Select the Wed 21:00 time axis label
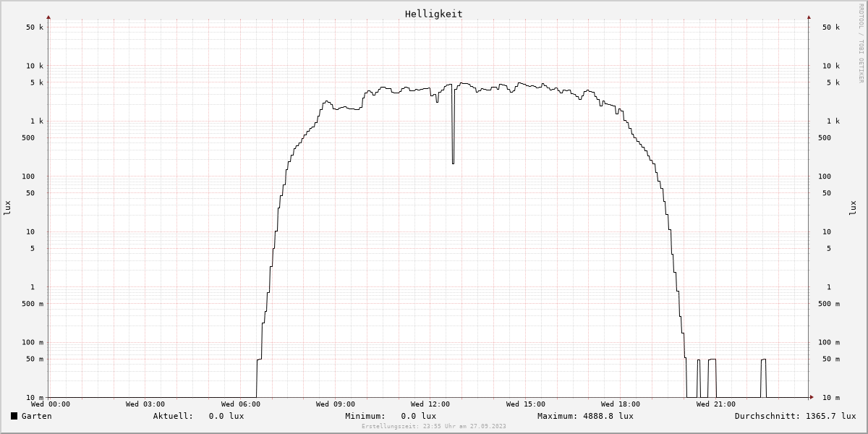This screenshot has height=434, width=868. click(x=716, y=404)
